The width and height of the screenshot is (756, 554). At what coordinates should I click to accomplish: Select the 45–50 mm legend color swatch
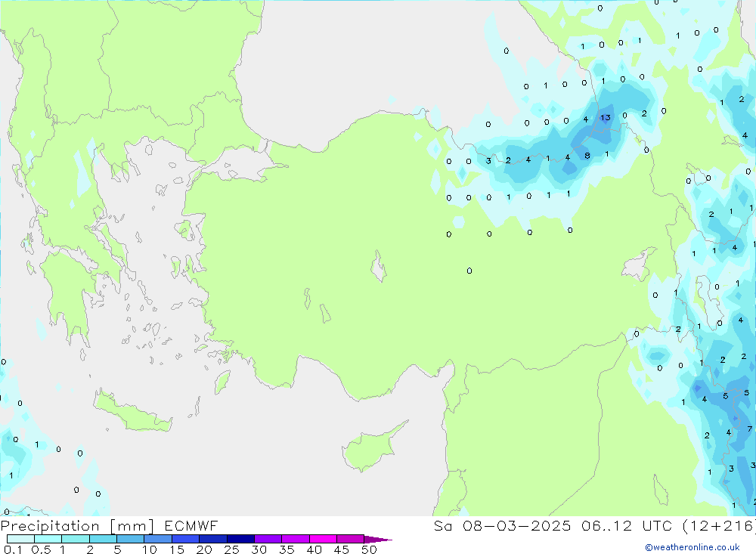point(351,539)
